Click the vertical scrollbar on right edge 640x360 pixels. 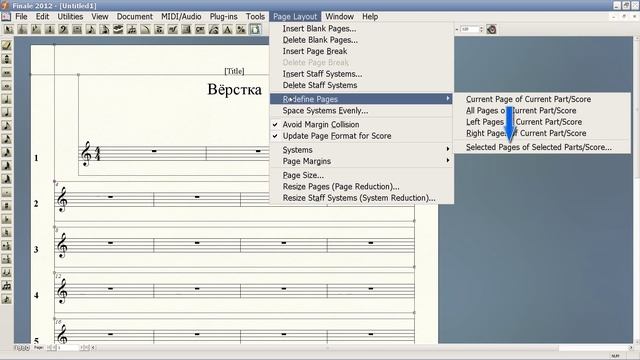(637, 190)
